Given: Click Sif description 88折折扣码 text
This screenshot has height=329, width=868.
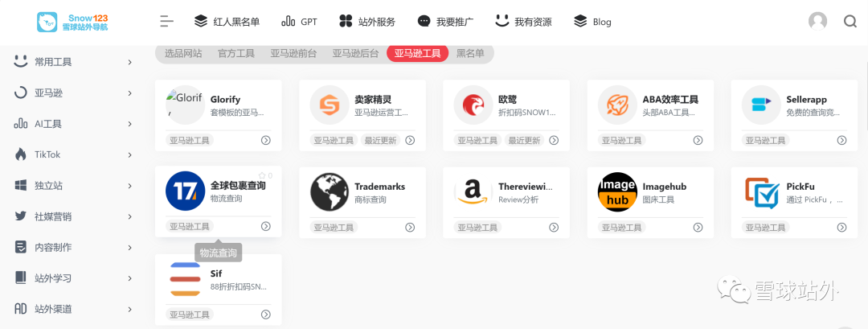Looking at the screenshot, I should coord(239,287).
